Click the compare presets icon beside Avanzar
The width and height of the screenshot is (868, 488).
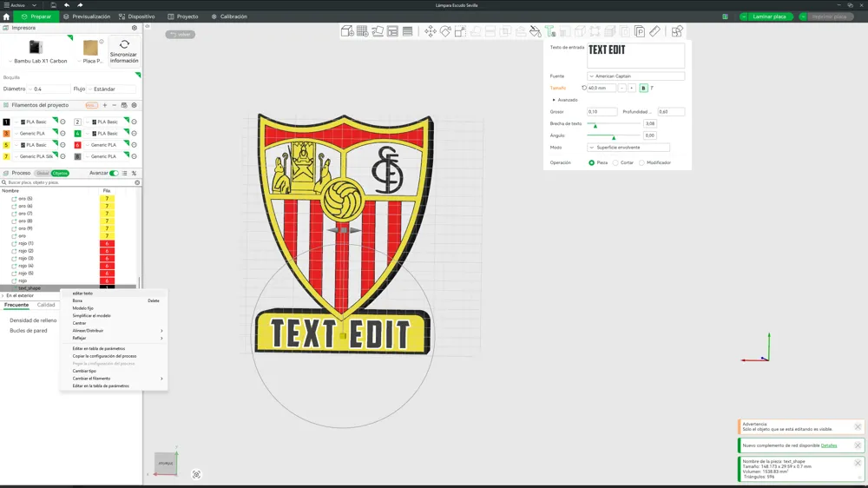coord(134,174)
